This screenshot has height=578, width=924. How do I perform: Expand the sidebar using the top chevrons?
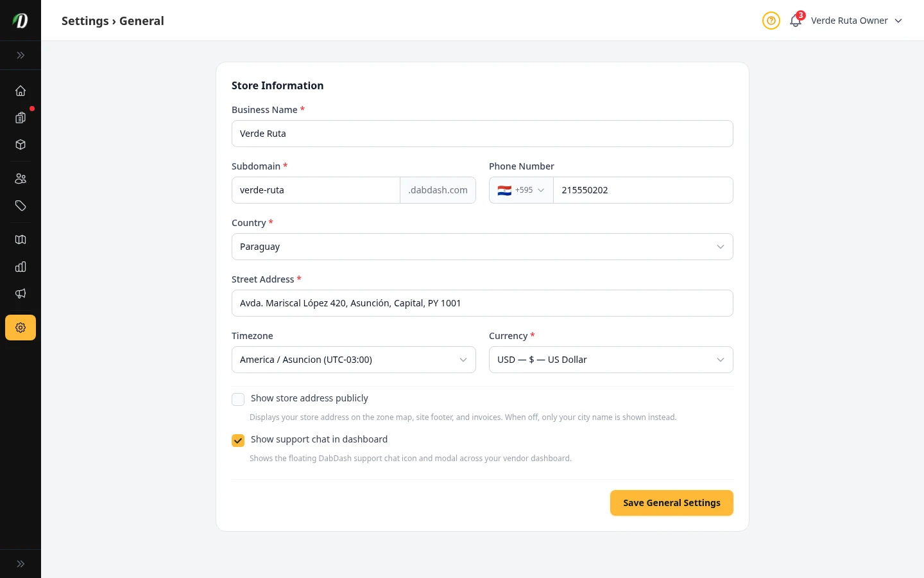21,55
